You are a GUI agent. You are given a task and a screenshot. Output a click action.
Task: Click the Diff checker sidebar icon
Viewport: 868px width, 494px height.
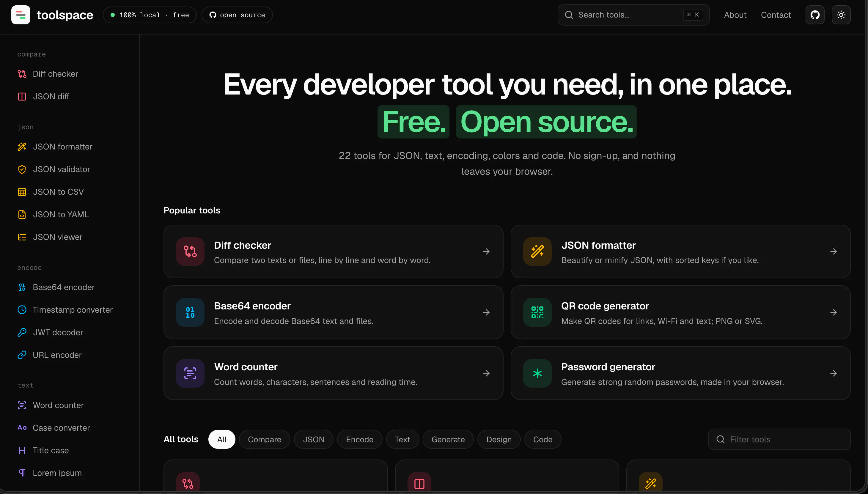(x=22, y=74)
